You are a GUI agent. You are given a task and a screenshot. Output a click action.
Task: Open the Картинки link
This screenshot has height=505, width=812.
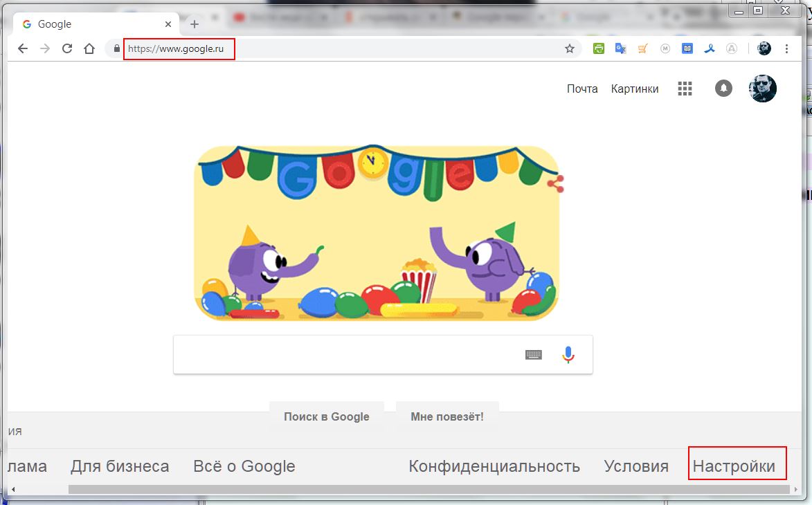click(635, 89)
